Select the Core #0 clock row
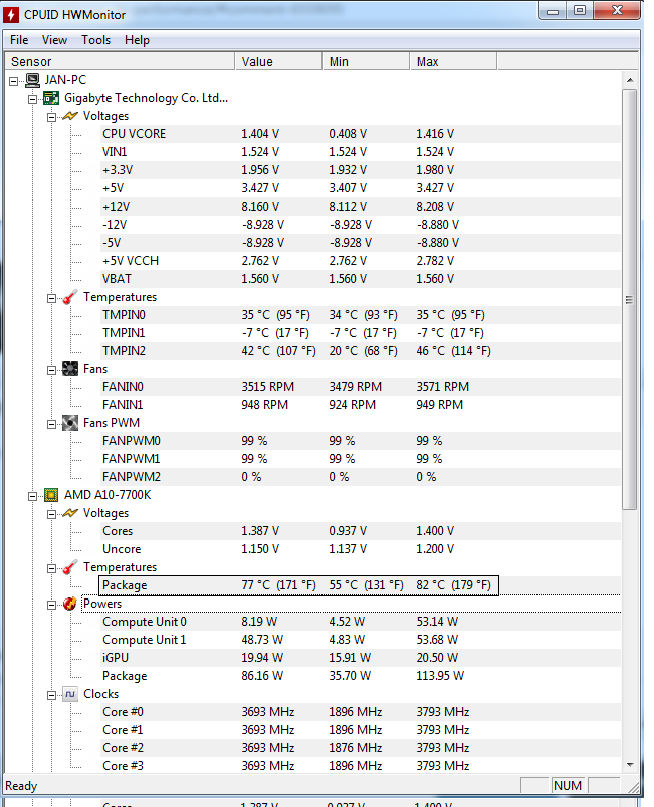654x807 pixels. (x=361, y=712)
